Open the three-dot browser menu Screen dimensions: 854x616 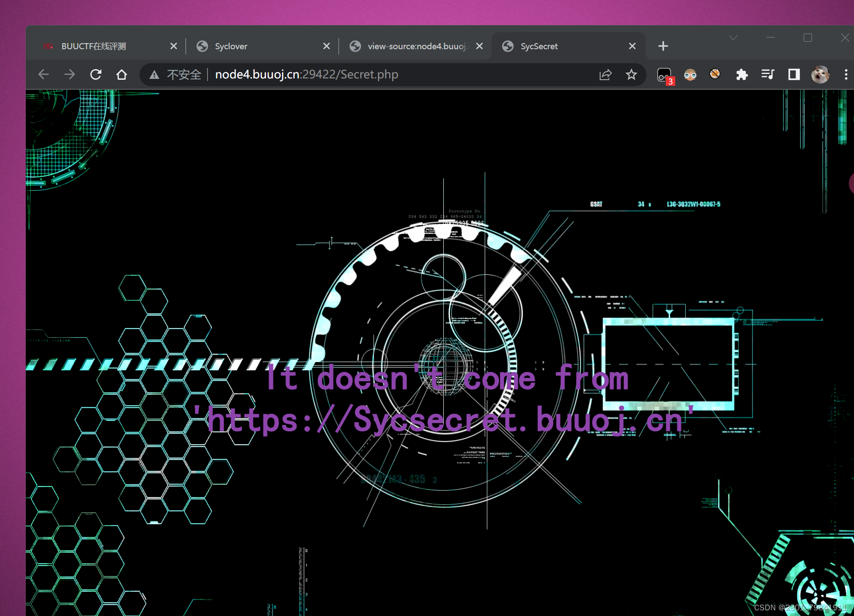(x=846, y=74)
